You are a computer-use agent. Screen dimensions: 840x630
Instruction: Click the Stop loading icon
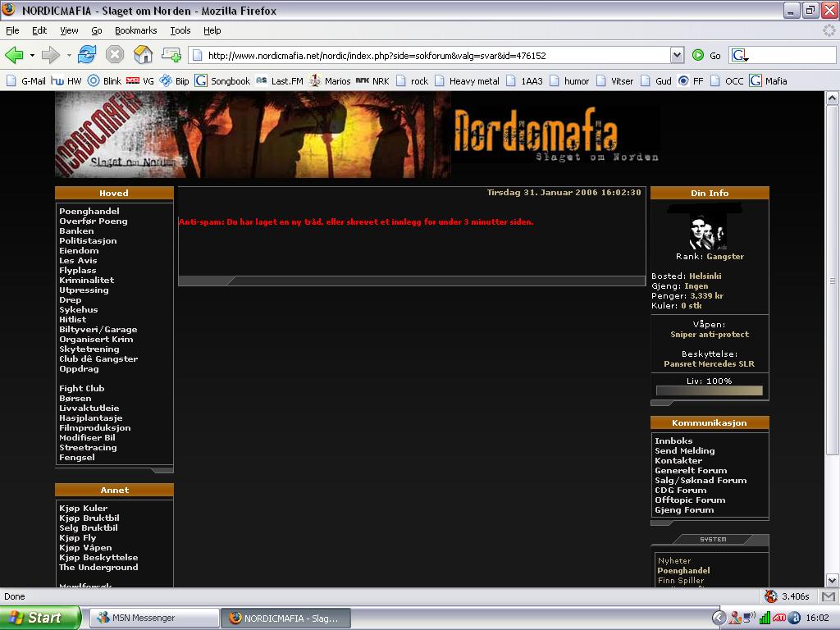(x=115, y=55)
